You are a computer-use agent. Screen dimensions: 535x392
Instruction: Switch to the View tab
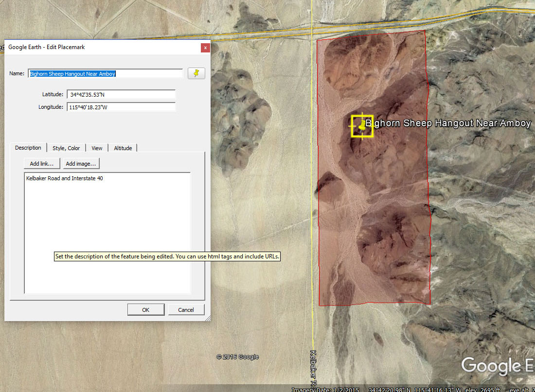(x=97, y=148)
